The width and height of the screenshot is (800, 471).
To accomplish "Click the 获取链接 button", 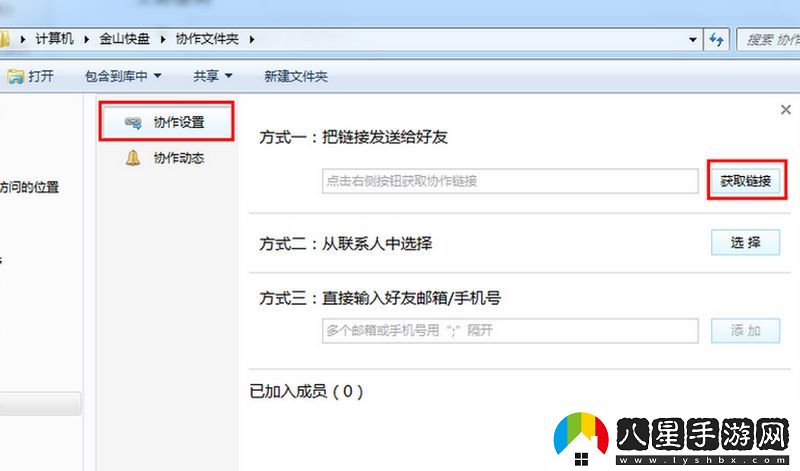I will pyautogui.click(x=745, y=181).
